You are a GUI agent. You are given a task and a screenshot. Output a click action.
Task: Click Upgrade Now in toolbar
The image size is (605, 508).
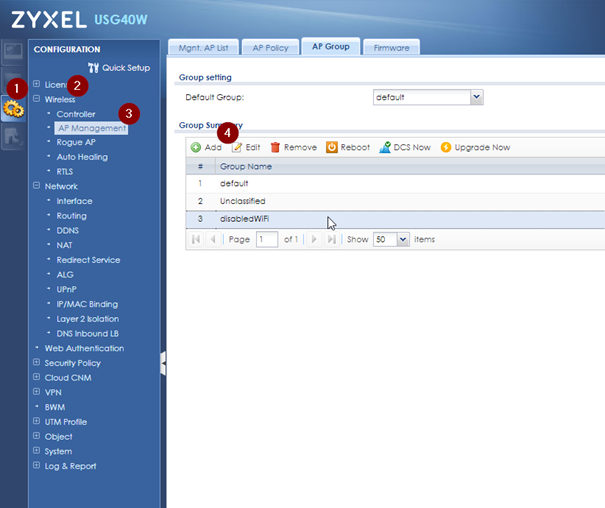475,147
